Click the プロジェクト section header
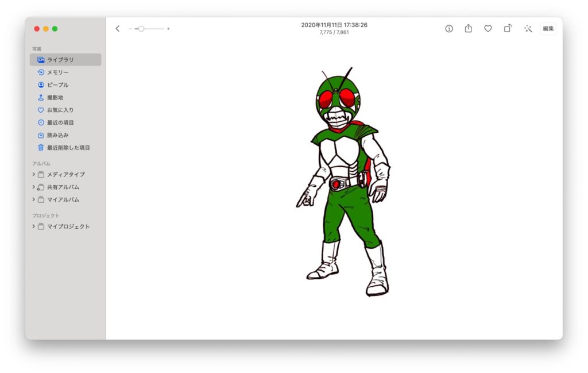Image resolution: width=588 pixels, height=373 pixels. click(46, 216)
